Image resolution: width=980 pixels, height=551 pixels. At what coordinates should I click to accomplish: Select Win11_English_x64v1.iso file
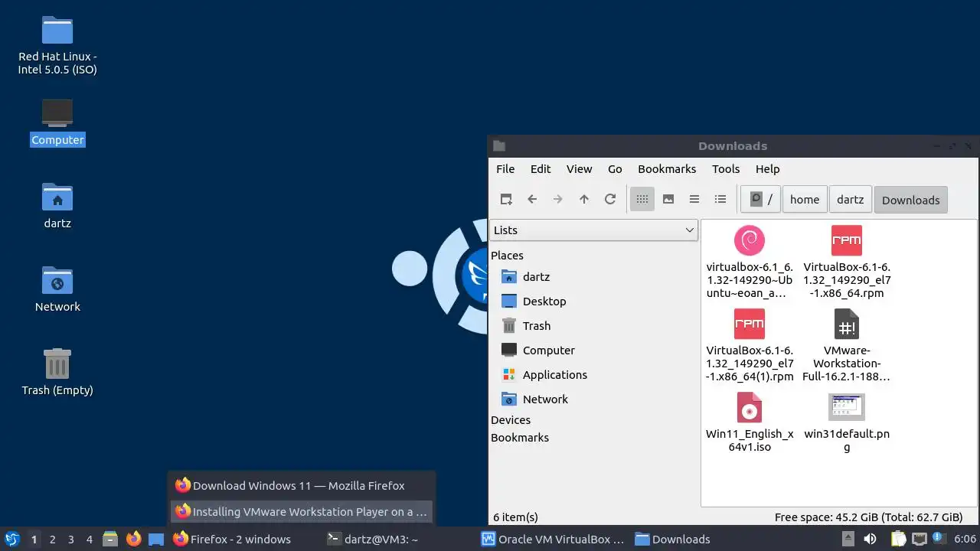coord(749,422)
